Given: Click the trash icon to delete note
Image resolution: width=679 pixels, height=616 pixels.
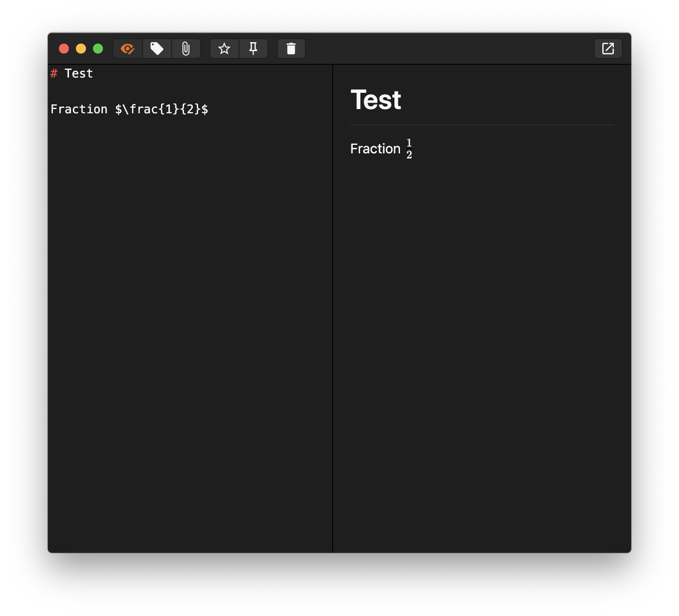Looking at the screenshot, I should click(291, 49).
